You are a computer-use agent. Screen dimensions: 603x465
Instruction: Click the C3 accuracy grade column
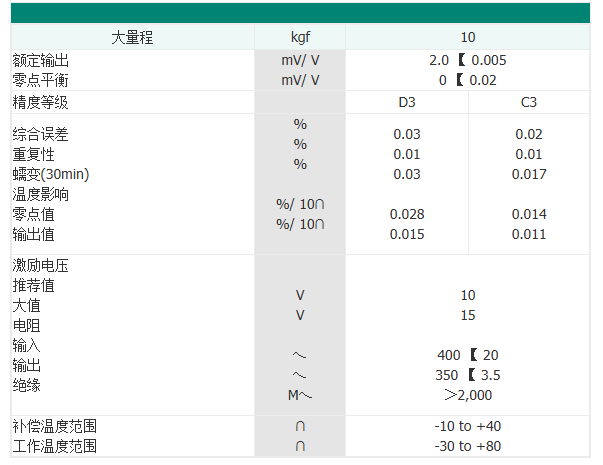(x=529, y=102)
